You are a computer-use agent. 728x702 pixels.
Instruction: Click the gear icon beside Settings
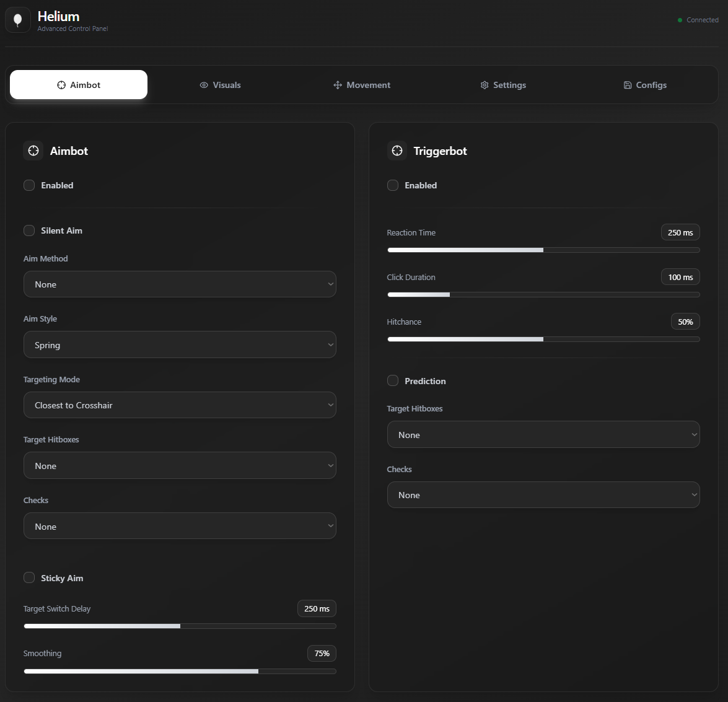click(485, 85)
